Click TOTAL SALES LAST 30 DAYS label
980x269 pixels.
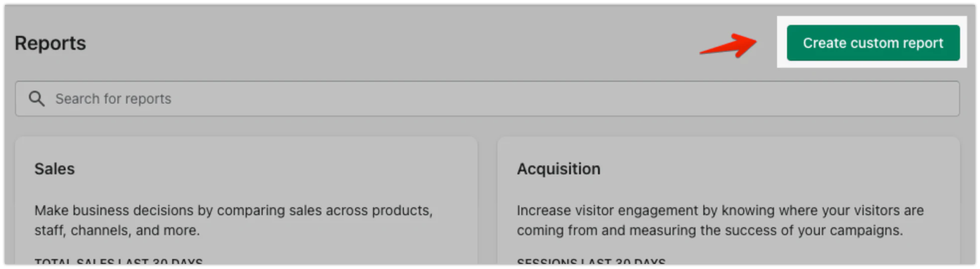pos(118,263)
